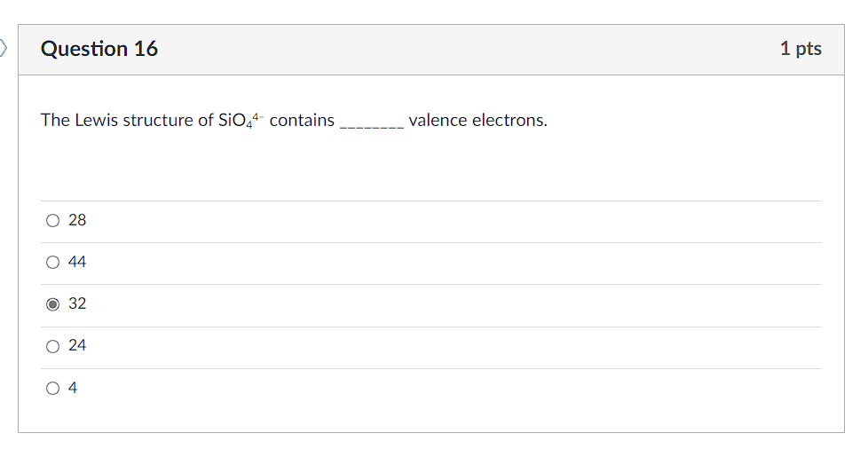This screenshot has height=465, width=868.
Task: Click the word "structure" in the question
Action: 158,120
